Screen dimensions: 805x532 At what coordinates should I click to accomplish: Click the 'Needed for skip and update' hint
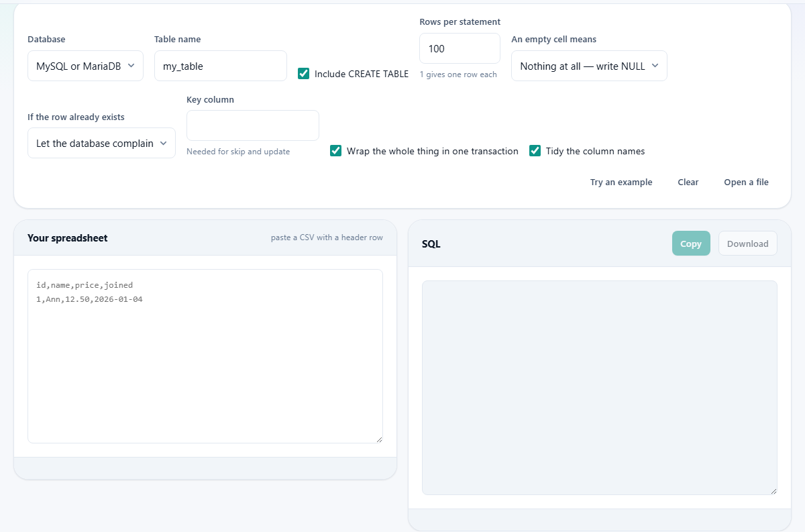click(x=238, y=152)
